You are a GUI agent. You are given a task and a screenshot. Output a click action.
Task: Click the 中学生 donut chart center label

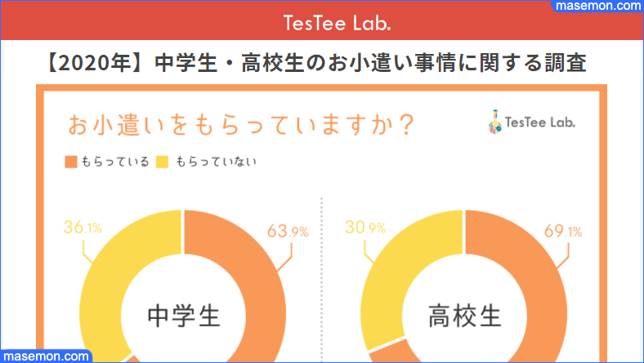[184, 316]
